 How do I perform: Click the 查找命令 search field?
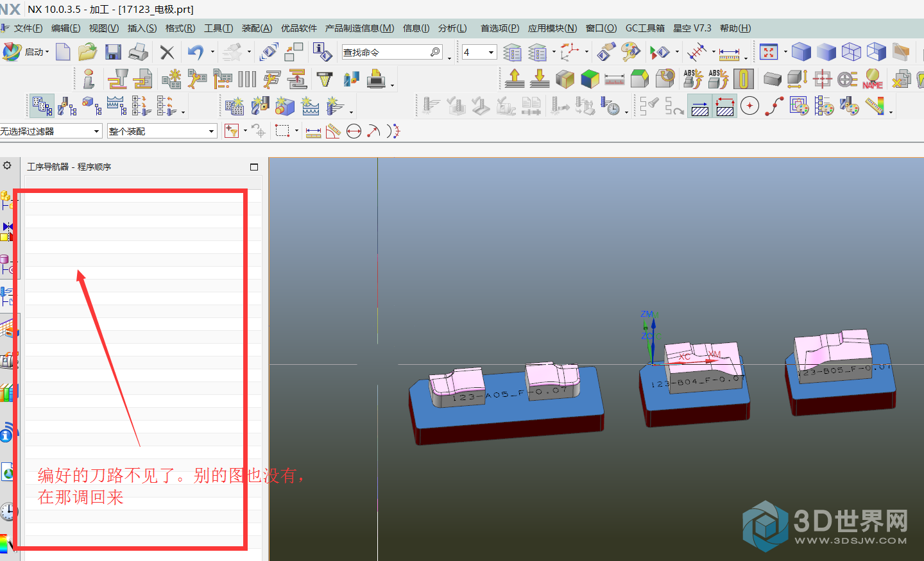pyautogui.click(x=392, y=52)
